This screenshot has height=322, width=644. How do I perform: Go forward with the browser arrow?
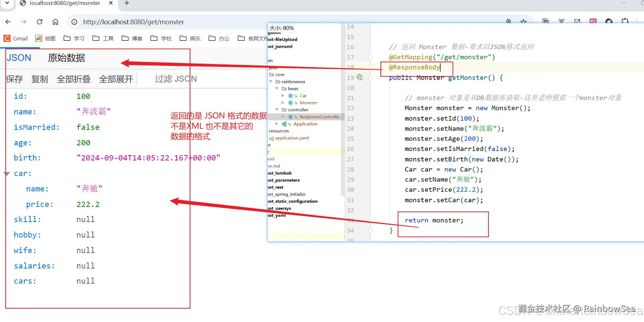(x=24, y=22)
